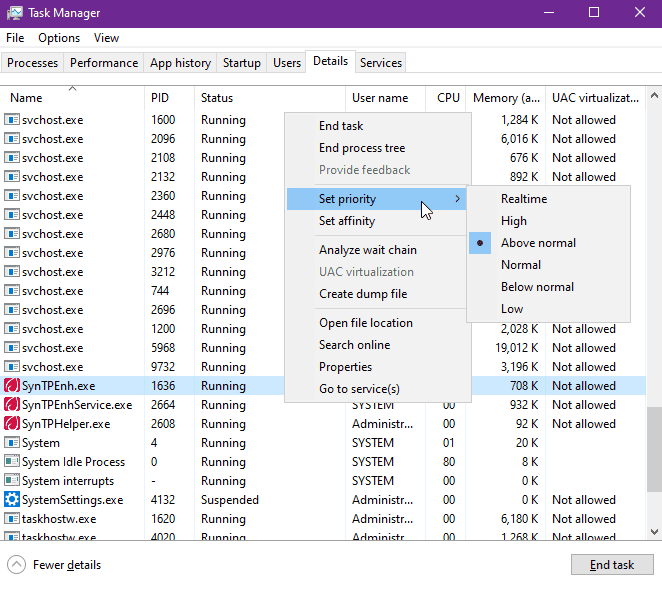Click the SynTPEnh.exe red process icon
This screenshot has height=589, width=662.
tap(12, 385)
